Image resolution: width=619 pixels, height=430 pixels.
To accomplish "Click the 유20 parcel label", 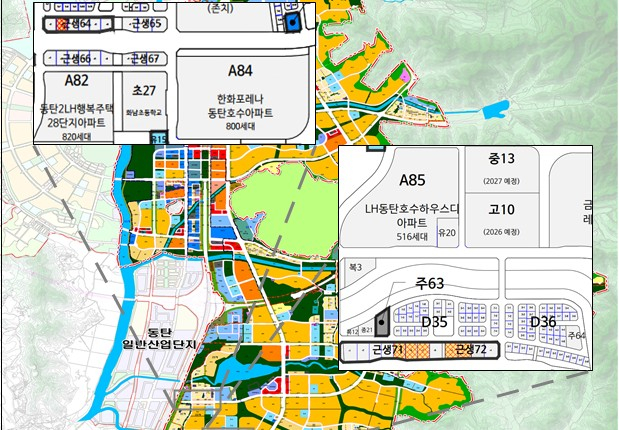I will (447, 233).
